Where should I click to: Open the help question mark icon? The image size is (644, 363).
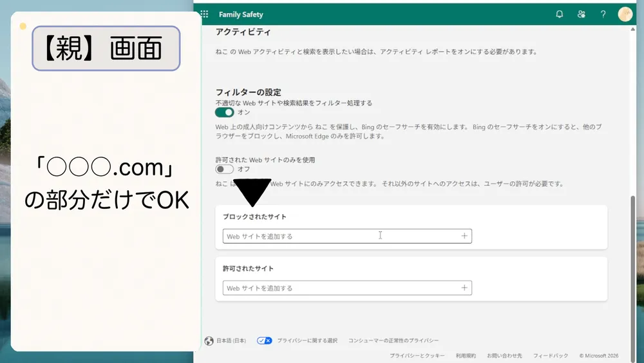click(603, 14)
